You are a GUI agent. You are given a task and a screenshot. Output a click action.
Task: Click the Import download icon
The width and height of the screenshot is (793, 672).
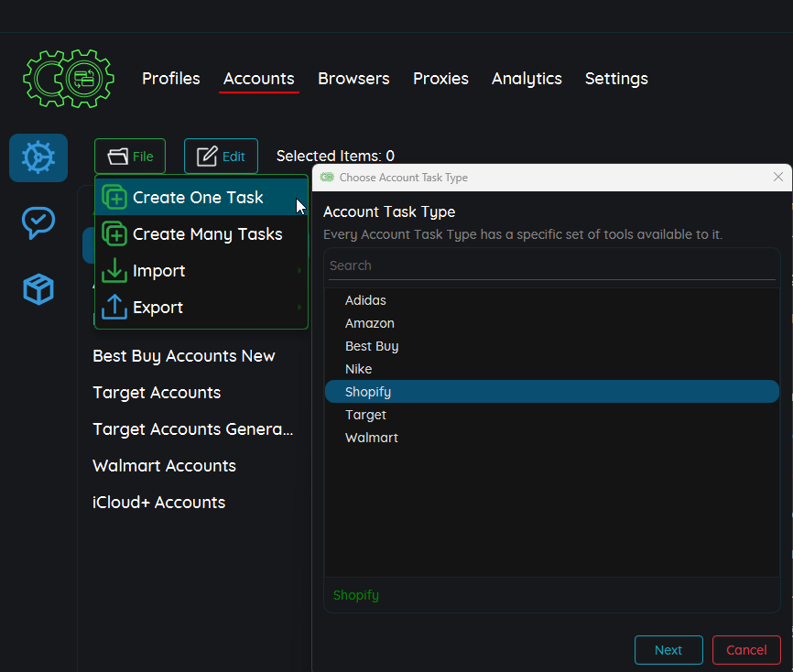pos(114,271)
